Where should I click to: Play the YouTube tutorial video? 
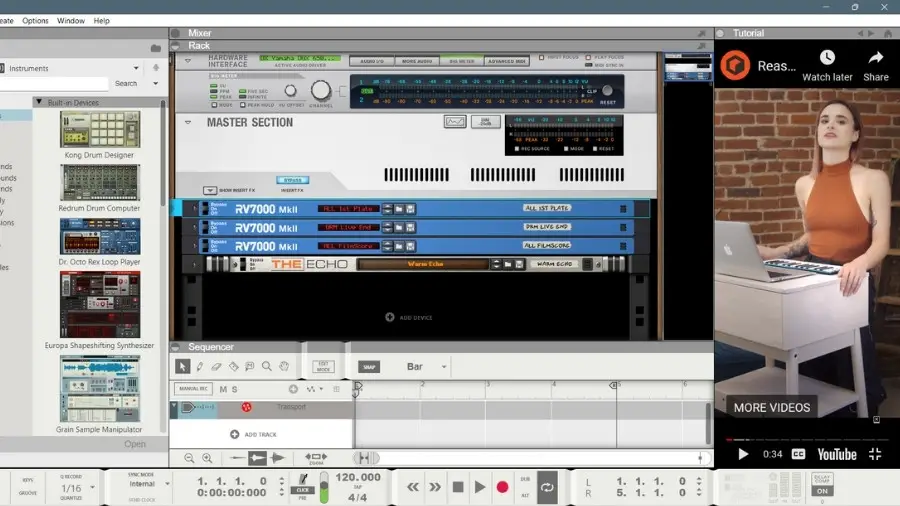coord(743,454)
